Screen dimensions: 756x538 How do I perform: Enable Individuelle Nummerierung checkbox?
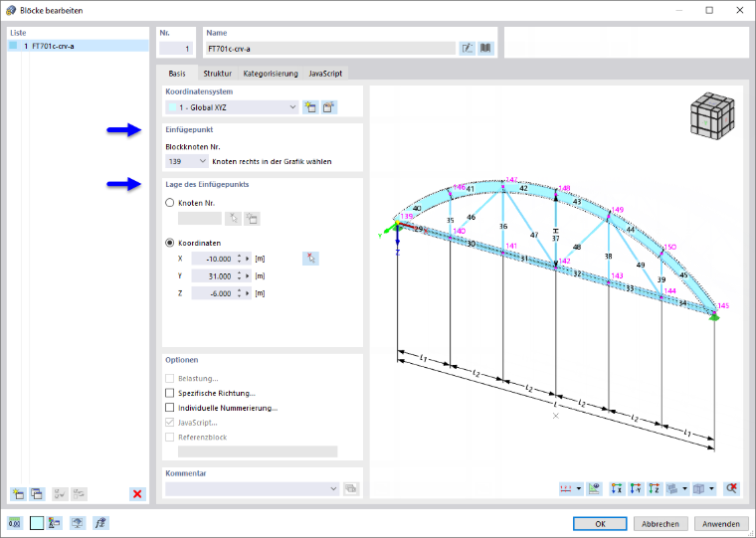click(x=170, y=408)
